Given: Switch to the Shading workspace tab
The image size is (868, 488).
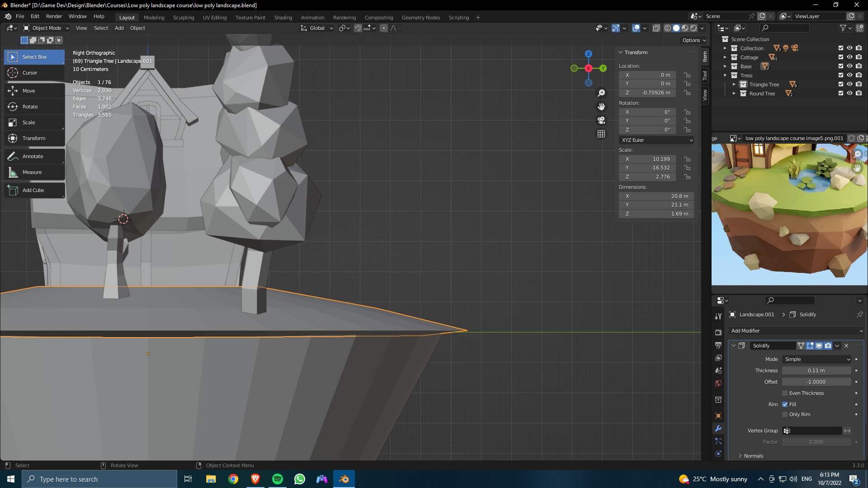Looking at the screenshot, I should pos(283,17).
